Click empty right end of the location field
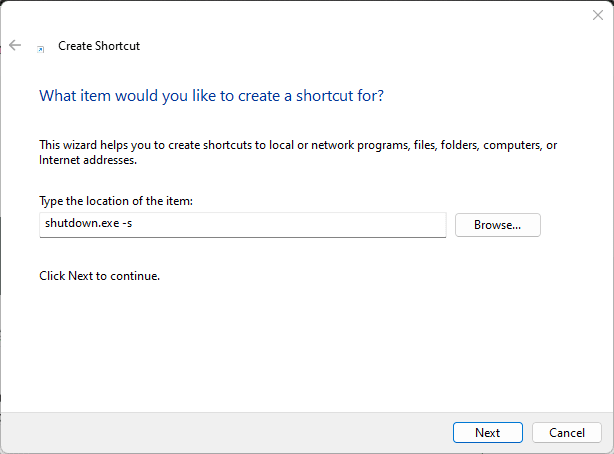Viewport: 614px width, 454px height. coord(400,225)
